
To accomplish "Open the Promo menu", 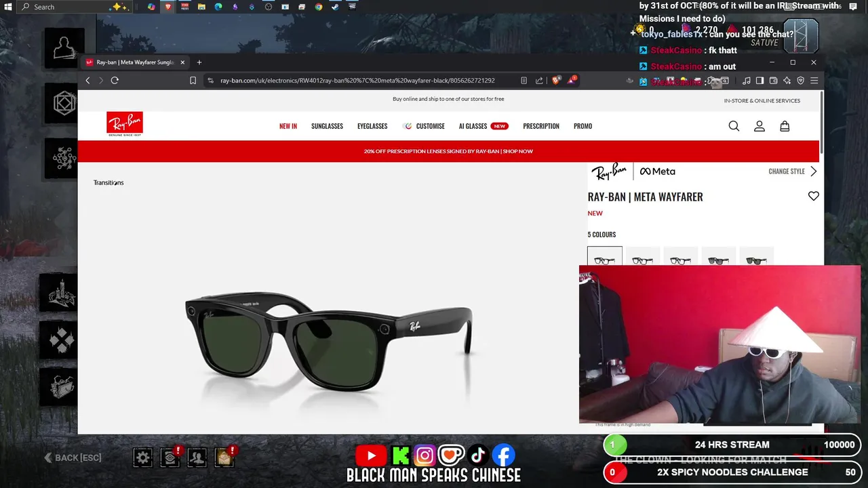I will point(583,126).
